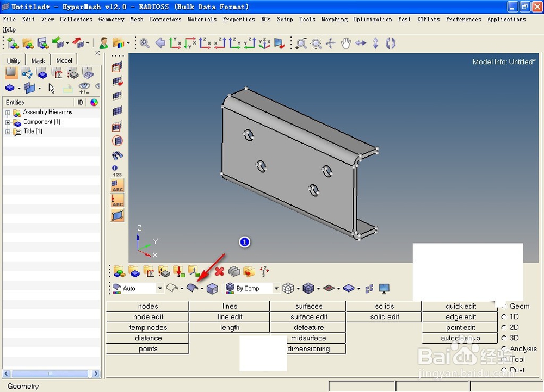Click the blue transparency cube icon
Viewport: 544px width, 392px height.
[212, 288]
